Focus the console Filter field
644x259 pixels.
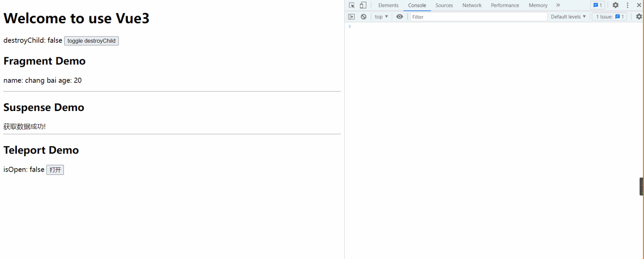[x=479, y=17]
